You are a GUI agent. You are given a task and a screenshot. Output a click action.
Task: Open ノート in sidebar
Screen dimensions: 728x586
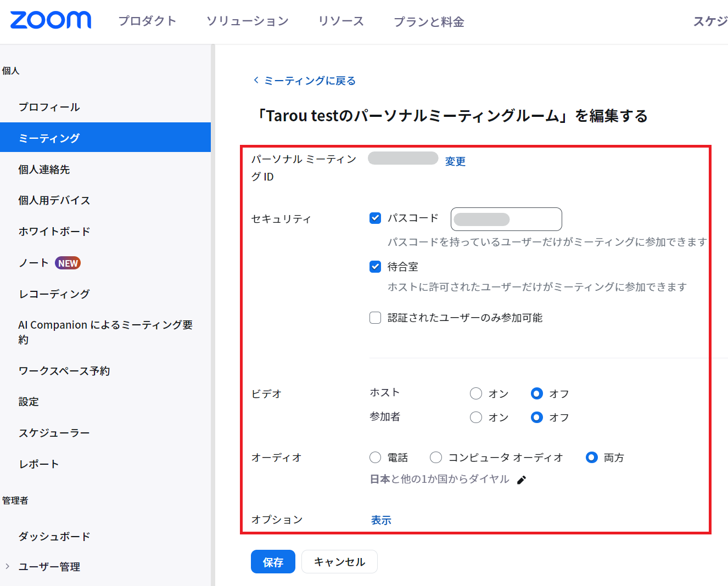[x=34, y=263]
